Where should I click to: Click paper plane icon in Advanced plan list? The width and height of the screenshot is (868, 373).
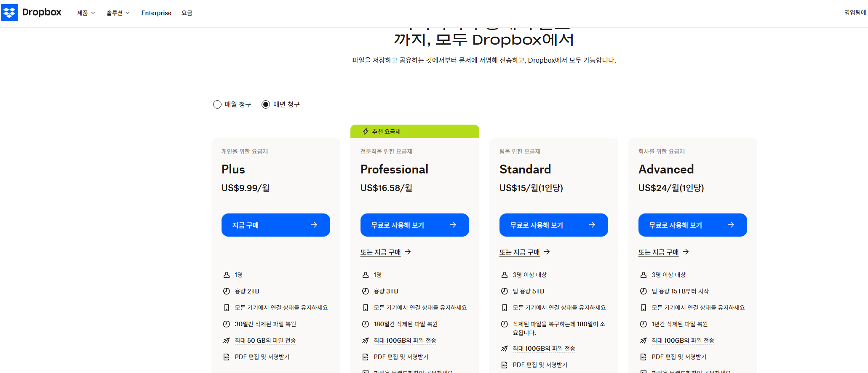click(x=643, y=341)
